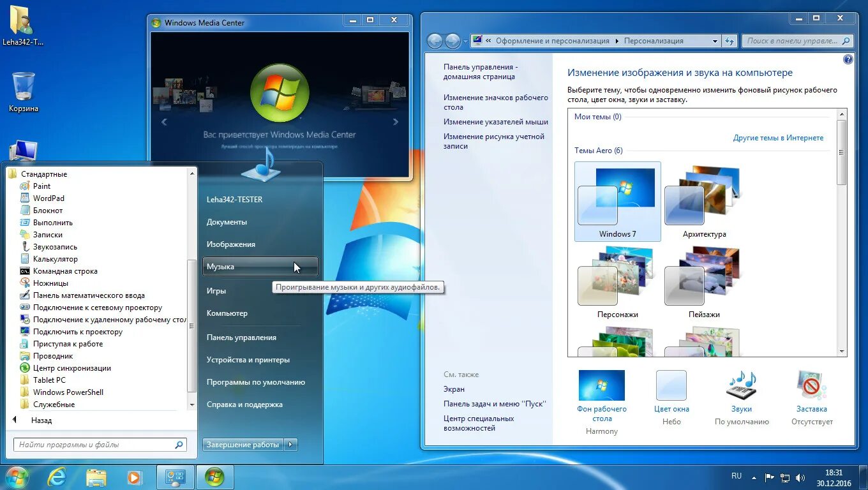Open Изменение рисунка учетной записи link
Image resolution: width=868 pixels, height=490 pixels.
494,141
